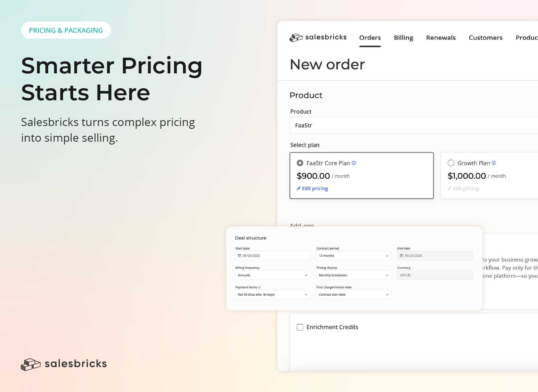Screen dimensions: 538x392
Task: Enable the Enrichment Credits checkbox
Action: 300,327
